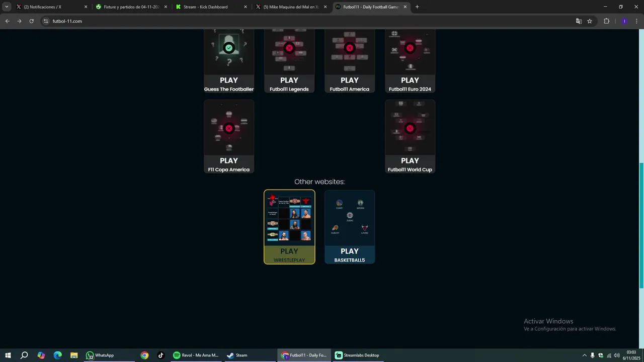Play Futbol11 Legends game
The image size is (644, 362).
[289, 61]
